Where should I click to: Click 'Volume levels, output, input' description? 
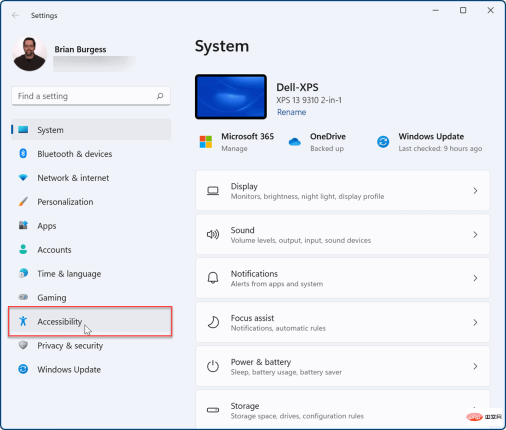coord(301,240)
